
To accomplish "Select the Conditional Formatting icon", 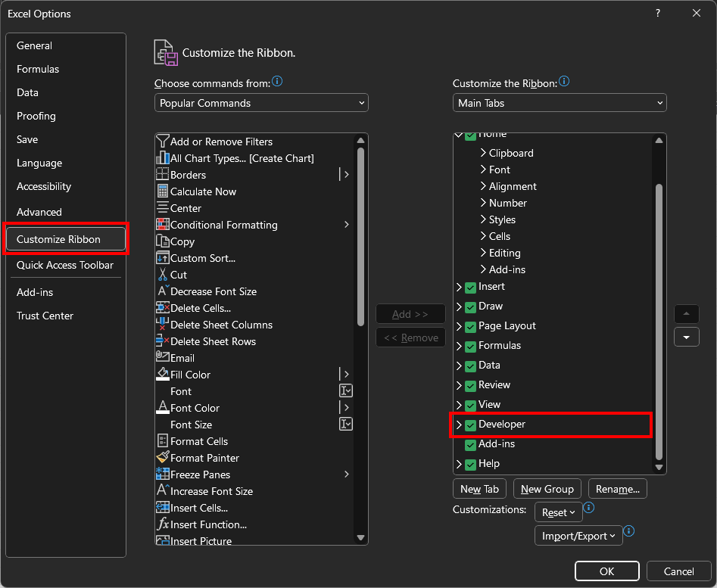I will click(x=162, y=225).
